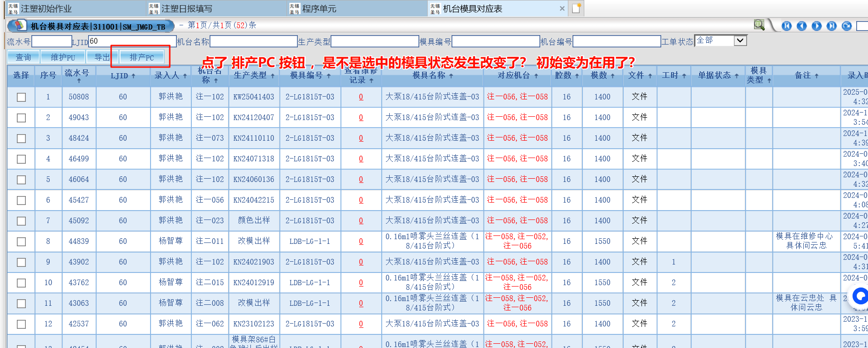This screenshot has width=868, height=348.
Task: Click the 导出 button
Action: [x=101, y=57]
